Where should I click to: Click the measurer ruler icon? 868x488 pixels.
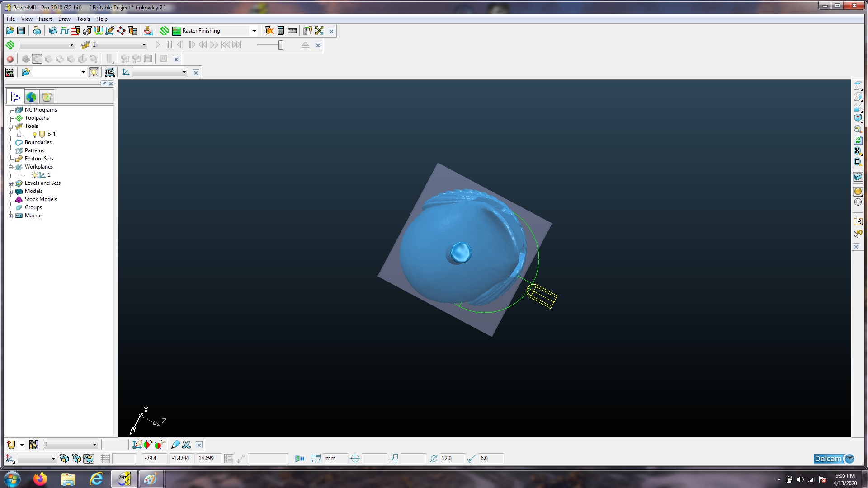292,31
